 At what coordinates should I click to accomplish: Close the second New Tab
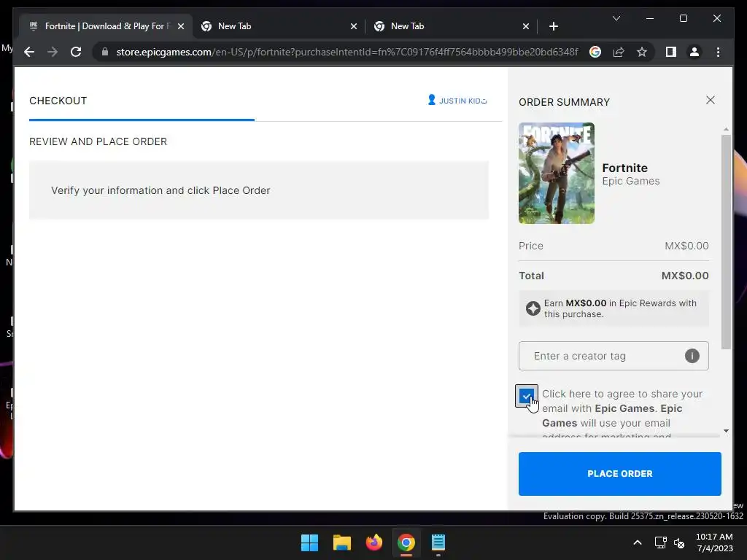click(x=525, y=26)
